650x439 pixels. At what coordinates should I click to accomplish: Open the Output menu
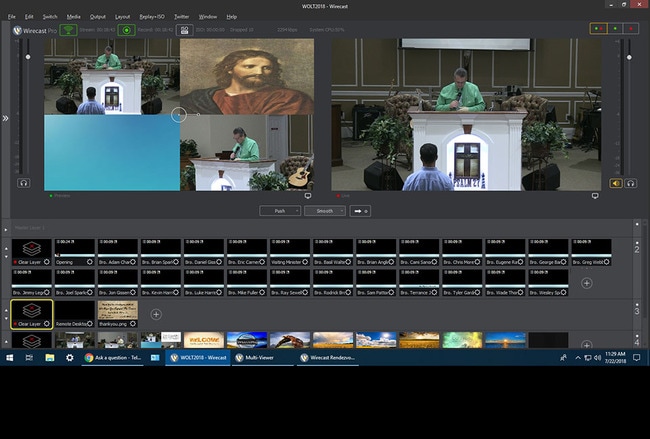pos(98,17)
